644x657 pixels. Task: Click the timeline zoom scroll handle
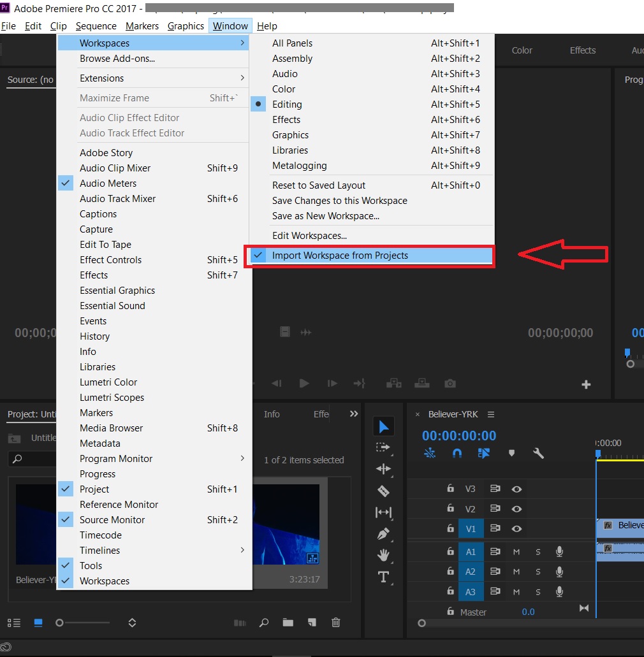pyautogui.click(x=421, y=623)
